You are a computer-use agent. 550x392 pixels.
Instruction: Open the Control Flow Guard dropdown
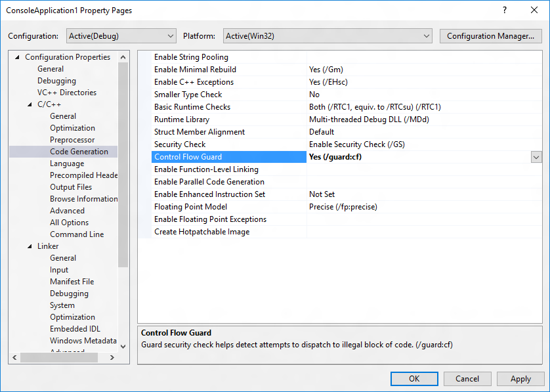537,157
